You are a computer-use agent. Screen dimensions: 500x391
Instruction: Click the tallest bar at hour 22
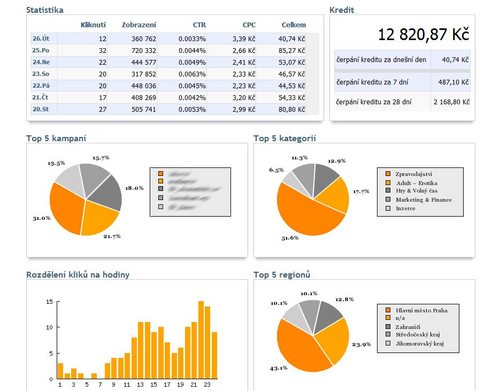[x=201, y=340]
